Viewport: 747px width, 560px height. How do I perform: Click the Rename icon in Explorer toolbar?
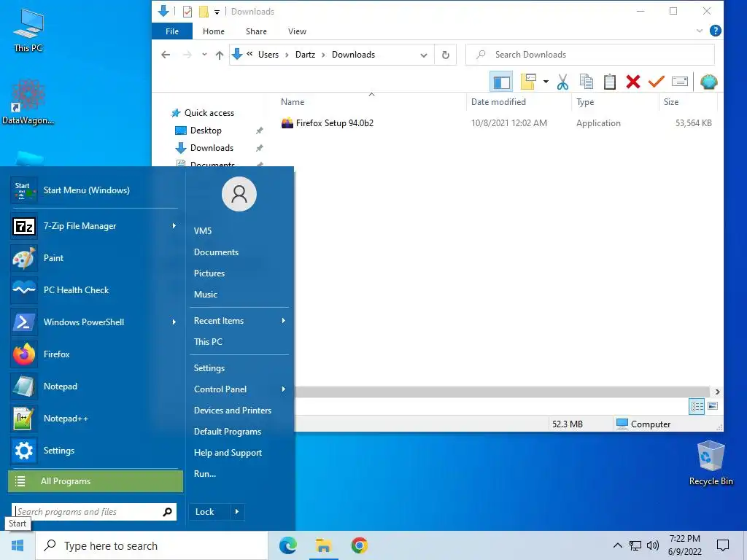679,82
